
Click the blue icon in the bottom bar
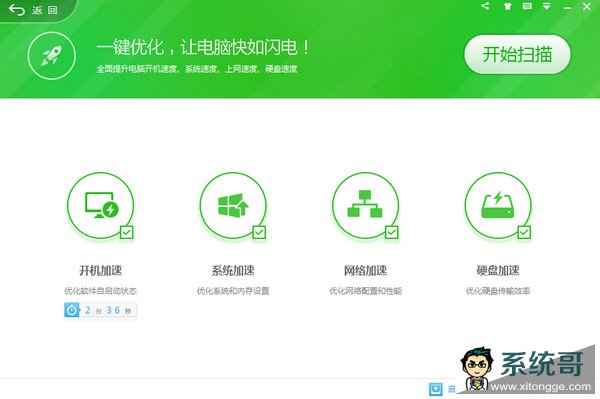point(435,389)
